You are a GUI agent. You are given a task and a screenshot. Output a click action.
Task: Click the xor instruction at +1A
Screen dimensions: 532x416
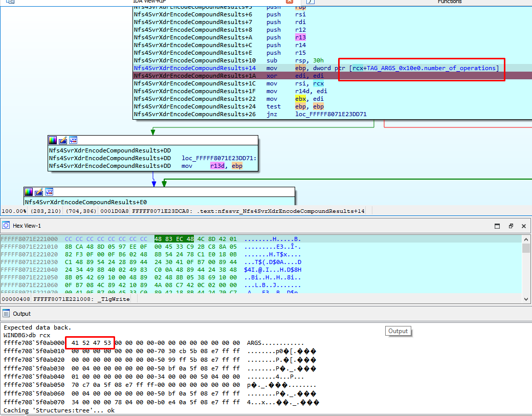(x=272, y=76)
